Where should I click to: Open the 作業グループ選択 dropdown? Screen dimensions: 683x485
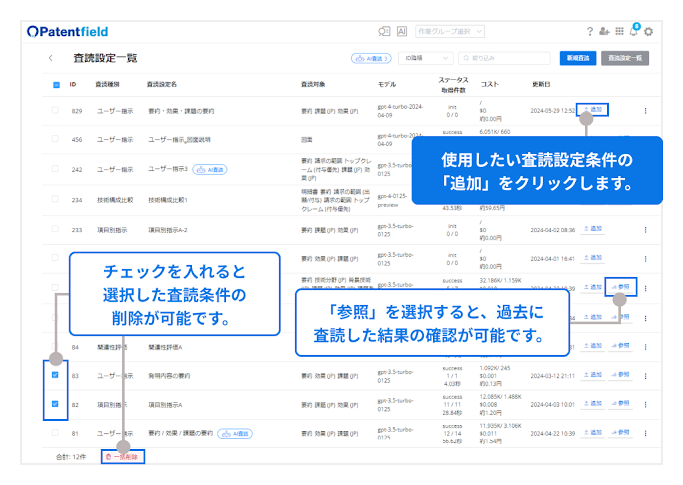(x=451, y=32)
